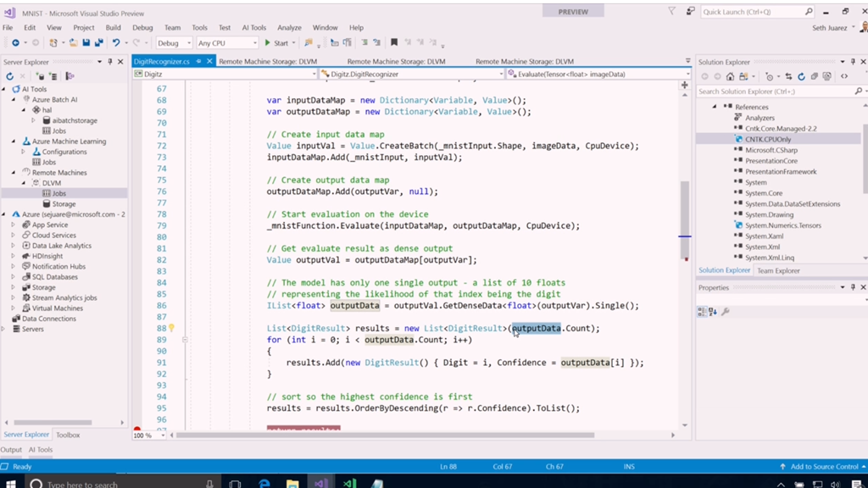Viewport: 868px width, 488px height.
Task: Open the Any CPU platform dropdown
Action: 226,43
